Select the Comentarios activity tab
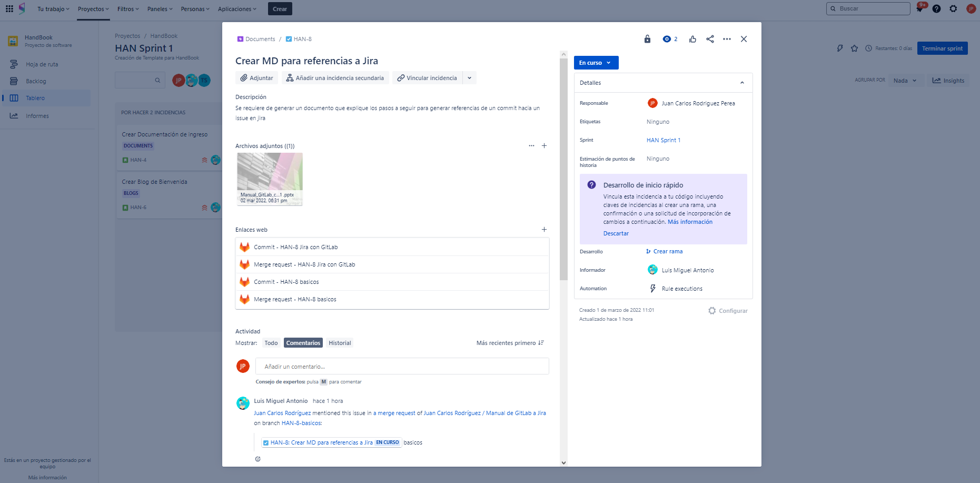 pyautogui.click(x=303, y=343)
